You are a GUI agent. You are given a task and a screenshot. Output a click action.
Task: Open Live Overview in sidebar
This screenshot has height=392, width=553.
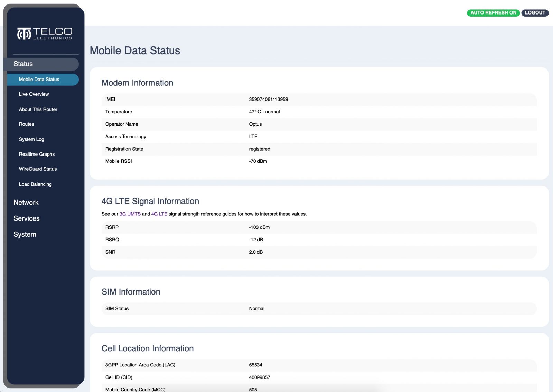pos(34,94)
